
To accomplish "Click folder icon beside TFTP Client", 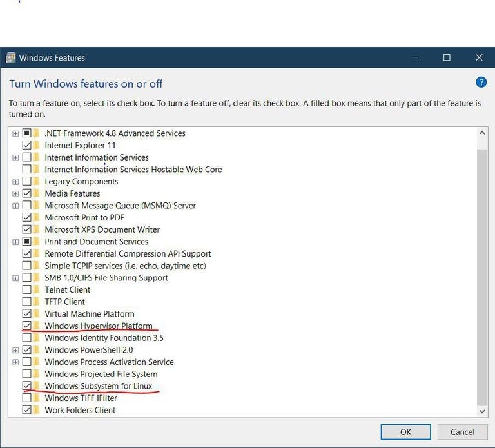I will [36, 302].
